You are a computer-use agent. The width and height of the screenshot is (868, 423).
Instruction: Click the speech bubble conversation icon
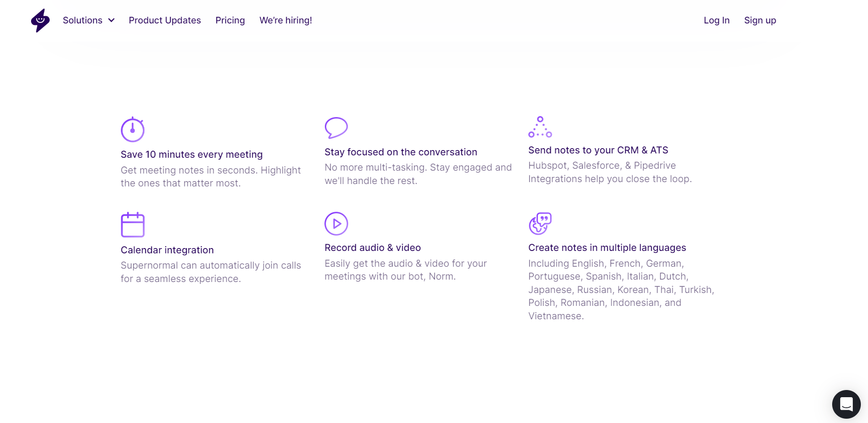click(336, 128)
